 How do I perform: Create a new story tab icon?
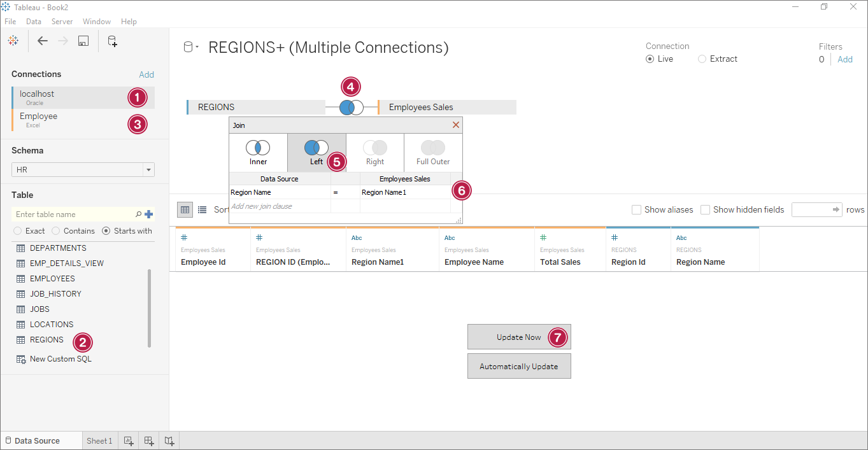pos(169,440)
